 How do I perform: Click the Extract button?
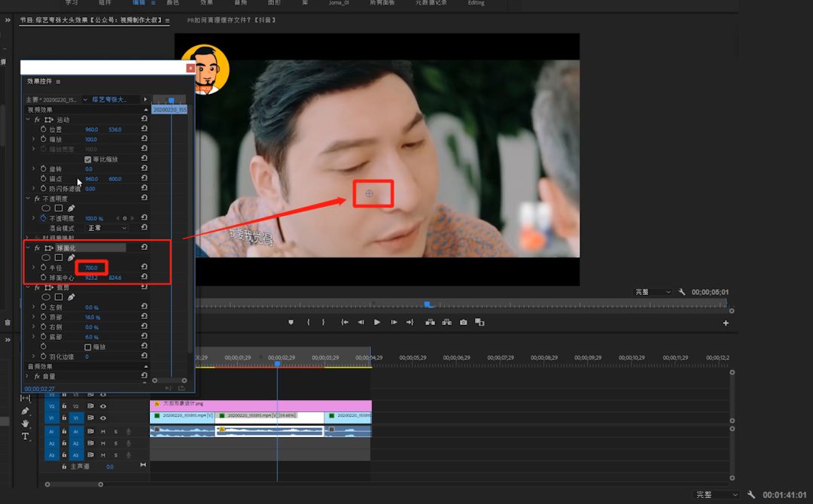point(446,322)
